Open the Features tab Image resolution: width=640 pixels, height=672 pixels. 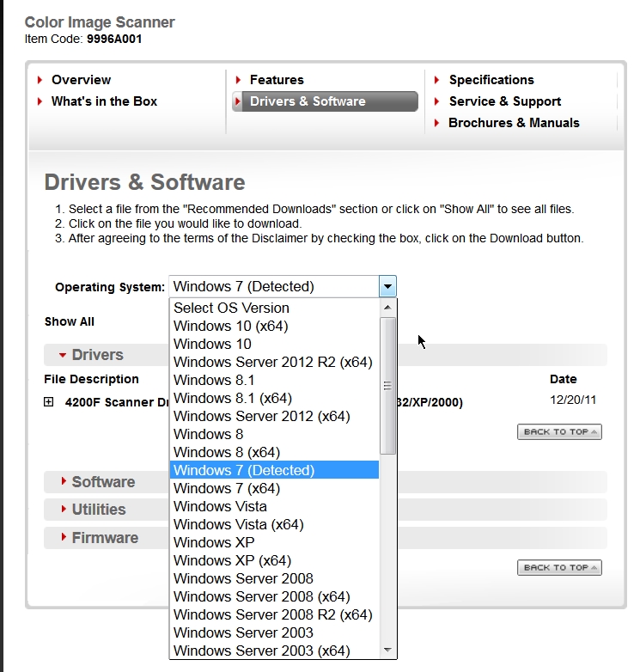coord(276,80)
